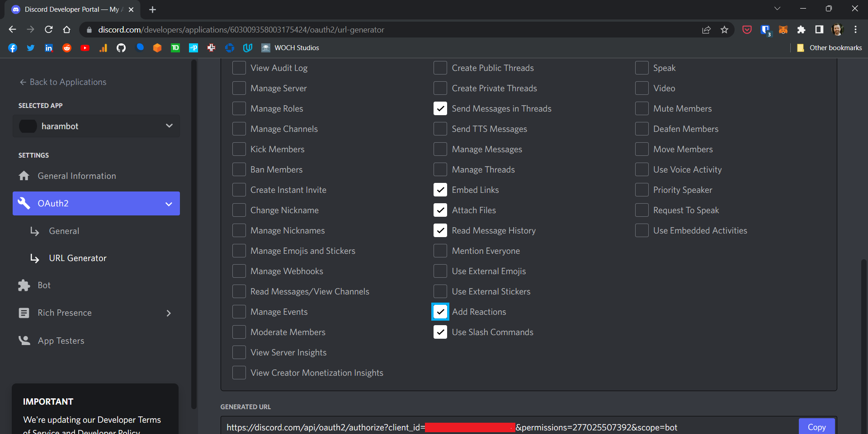The image size is (868, 434).
Task: Open the YouTube bookmark
Action: point(85,48)
